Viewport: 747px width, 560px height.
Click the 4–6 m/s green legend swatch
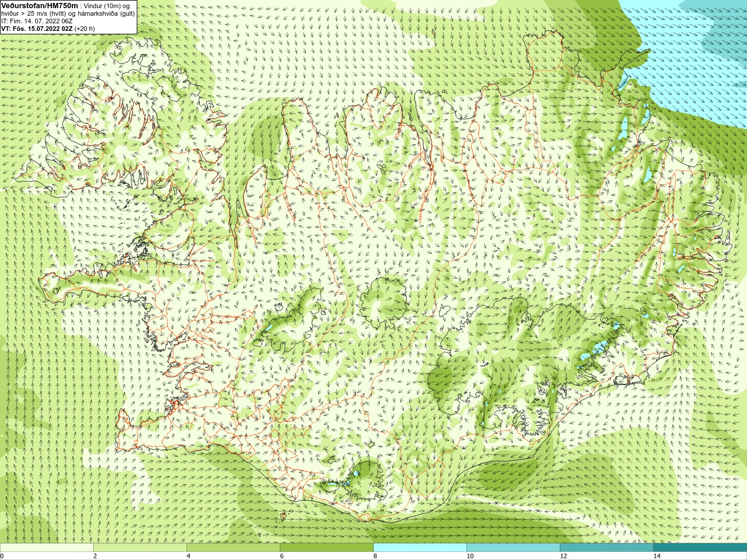[233, 548]
